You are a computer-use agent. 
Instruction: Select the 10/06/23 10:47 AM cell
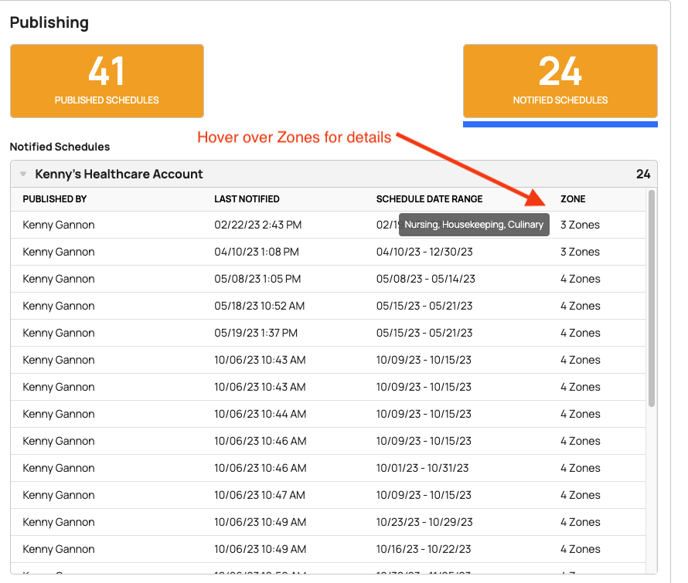[259, 495]
